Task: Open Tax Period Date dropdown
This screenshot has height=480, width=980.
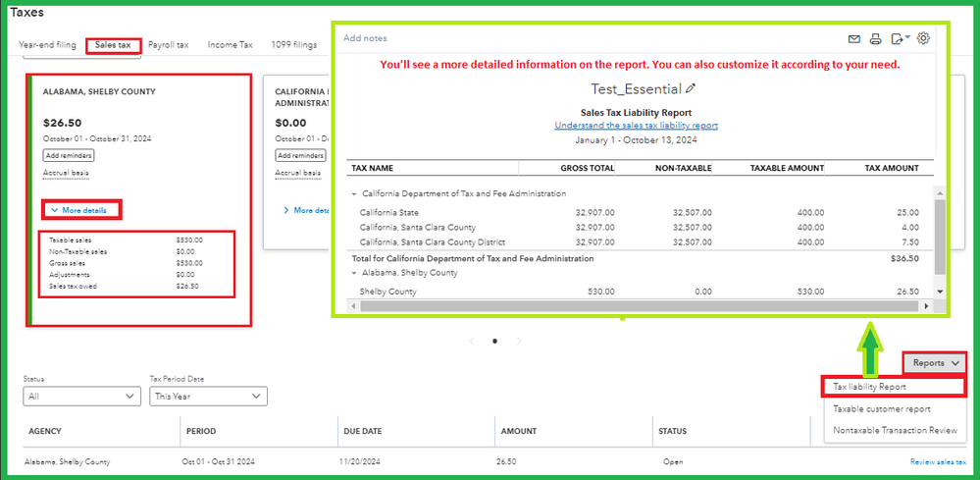Action: click(x=208, y=397)
